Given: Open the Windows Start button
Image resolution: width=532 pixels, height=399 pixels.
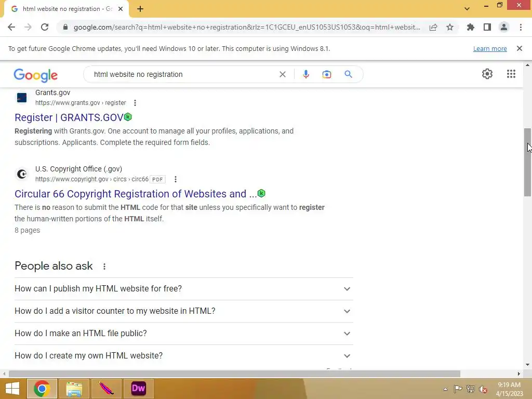Looking at the screenshot, I should [x=12, y=389].
